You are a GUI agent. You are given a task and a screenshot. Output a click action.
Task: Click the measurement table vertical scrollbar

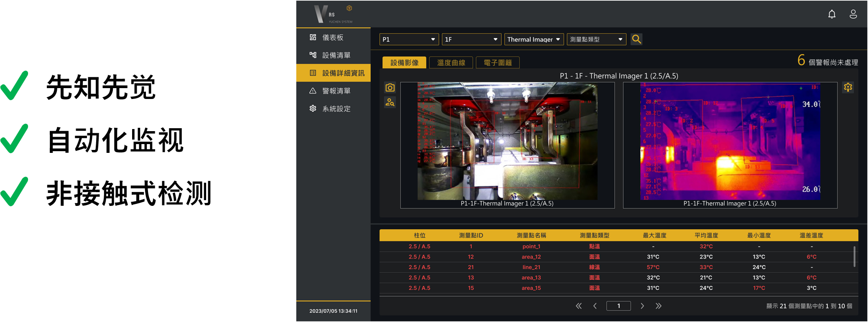tap(854, 256)
